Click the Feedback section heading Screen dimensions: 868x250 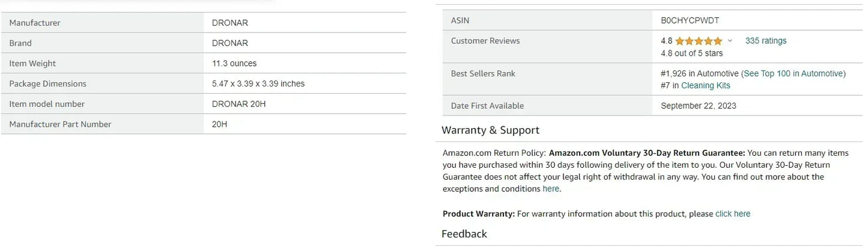coord(464,234)
